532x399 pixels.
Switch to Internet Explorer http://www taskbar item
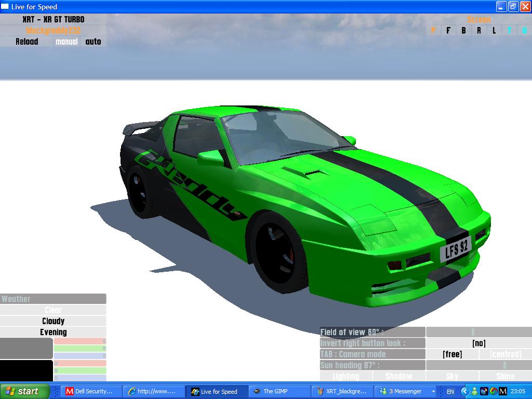[153, 391]
